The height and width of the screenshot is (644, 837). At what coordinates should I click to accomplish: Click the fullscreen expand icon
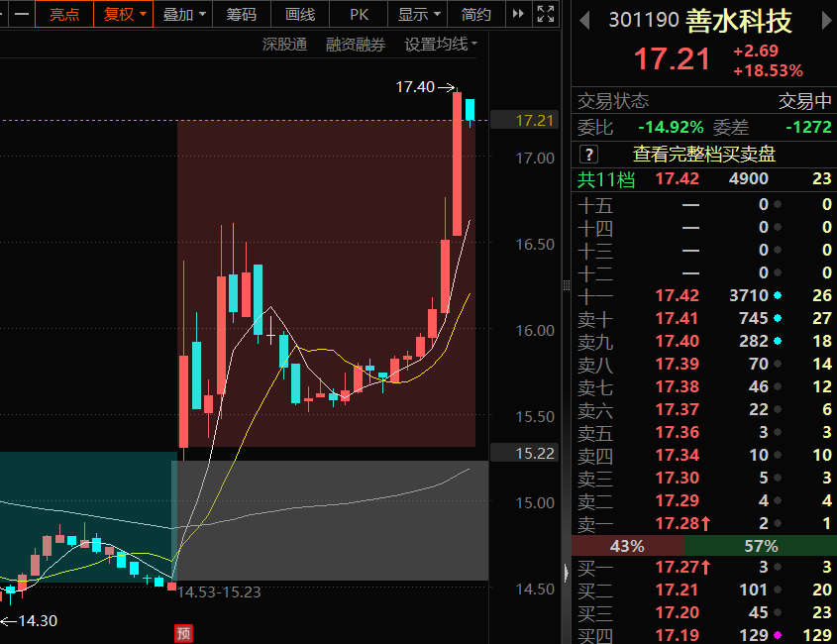click(x=546, y=14)
